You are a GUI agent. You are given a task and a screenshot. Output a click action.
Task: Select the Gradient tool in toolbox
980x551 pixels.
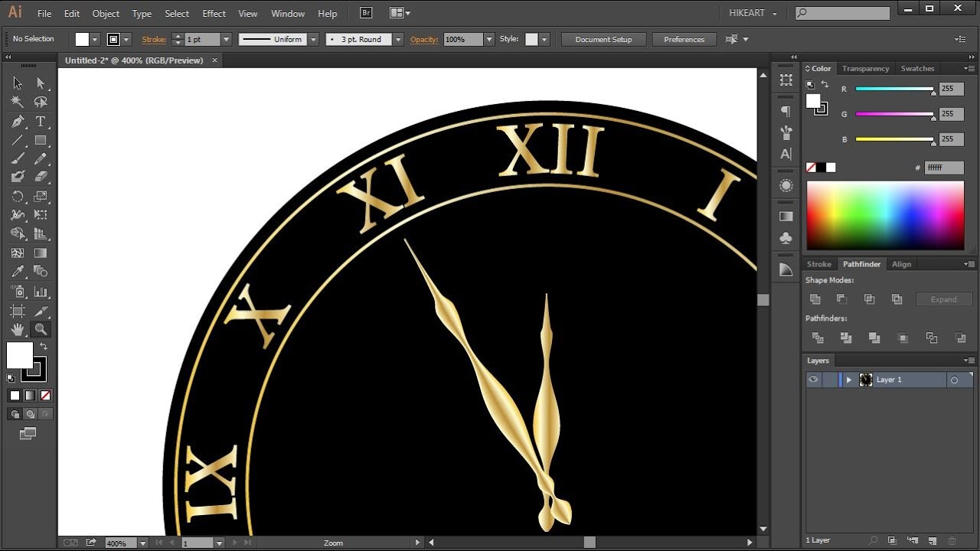[41, 253]
